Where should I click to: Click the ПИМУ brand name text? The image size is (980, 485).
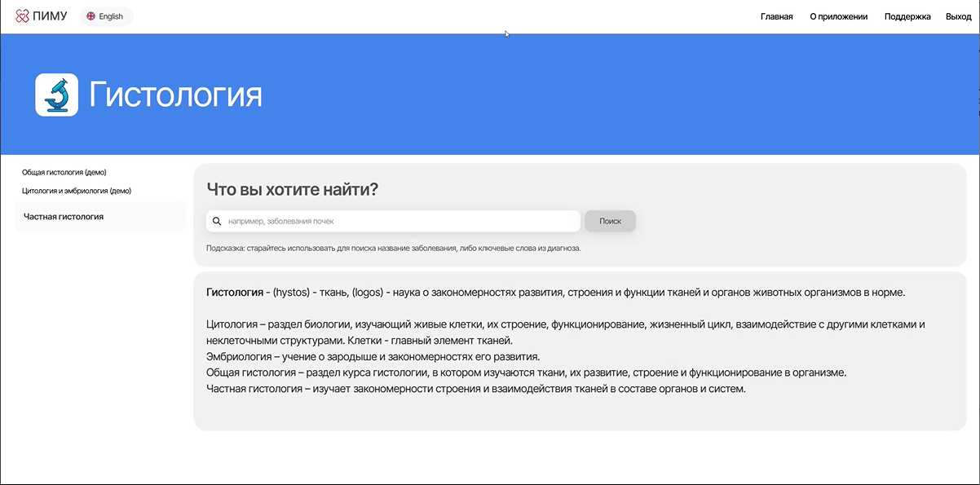[x=51, y=16]
